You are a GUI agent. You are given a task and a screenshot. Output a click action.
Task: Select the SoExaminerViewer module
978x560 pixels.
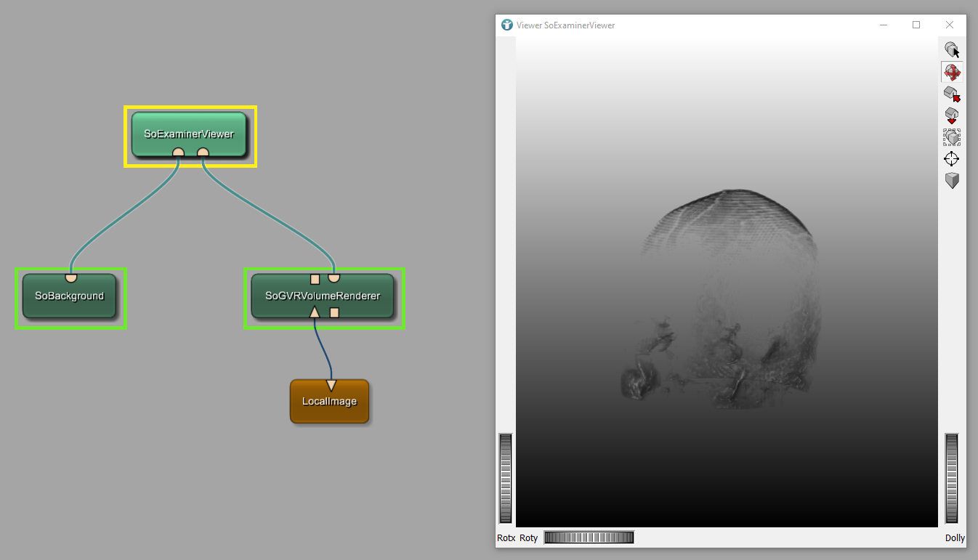pyautogui.click(x=189, y=134)
